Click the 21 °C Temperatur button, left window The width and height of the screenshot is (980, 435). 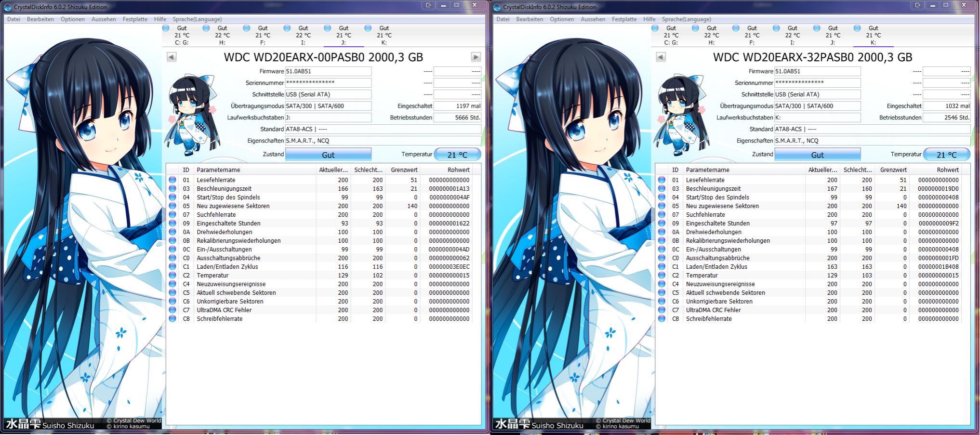click(x=457, y=155)
